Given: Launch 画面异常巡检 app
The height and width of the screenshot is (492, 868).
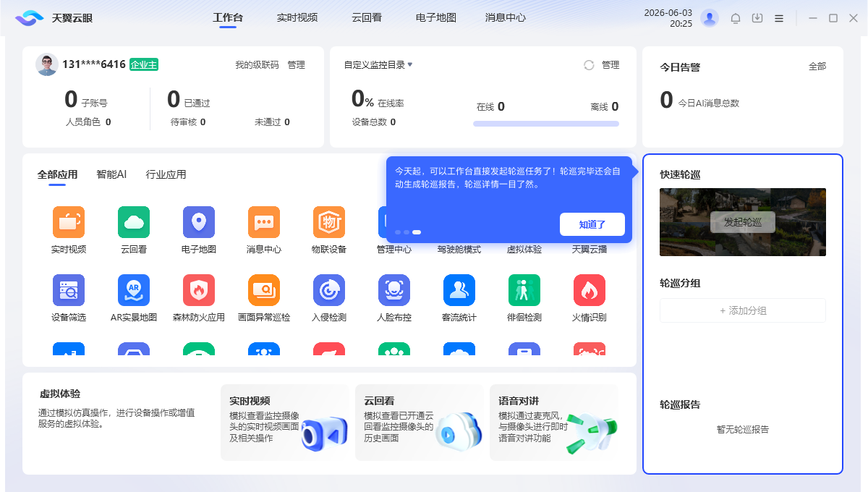Looking at the screenshot, I should tap(264, 290).
